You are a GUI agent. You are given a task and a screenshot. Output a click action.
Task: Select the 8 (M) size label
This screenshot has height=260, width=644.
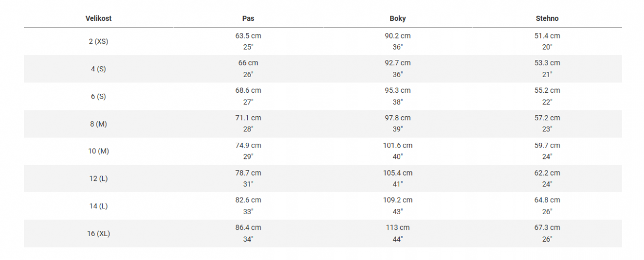99,124
